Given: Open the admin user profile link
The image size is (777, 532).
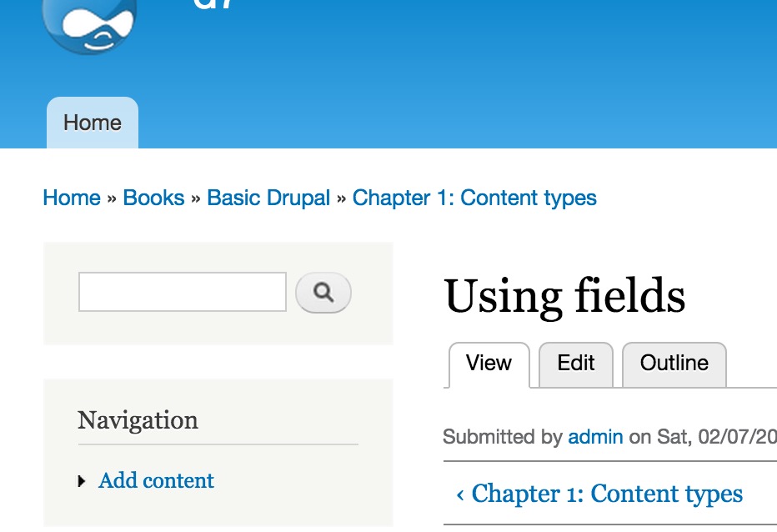Looking at the screenshot, I should pyautogui.click(x=595, y=437).
